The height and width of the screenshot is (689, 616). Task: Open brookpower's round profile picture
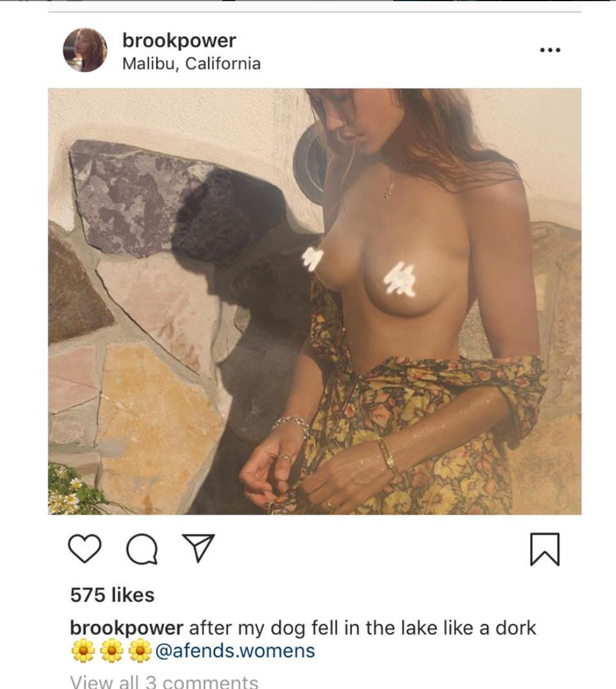tap(85, 50)
